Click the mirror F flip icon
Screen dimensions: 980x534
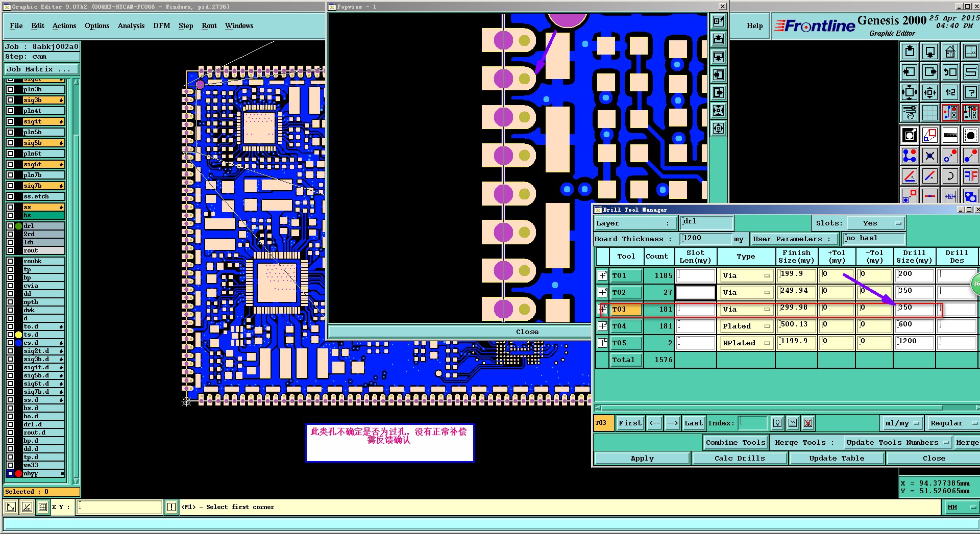pyautogui.click(x=970, y=176)
